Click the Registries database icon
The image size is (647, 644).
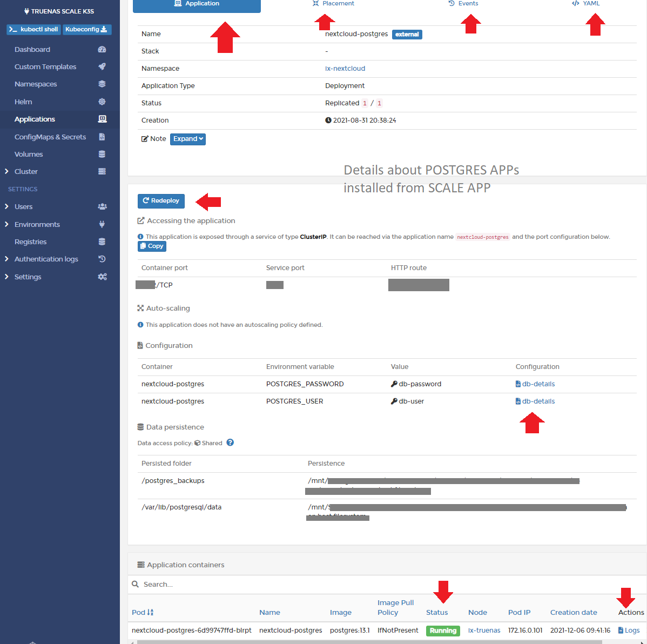point(102,242)
